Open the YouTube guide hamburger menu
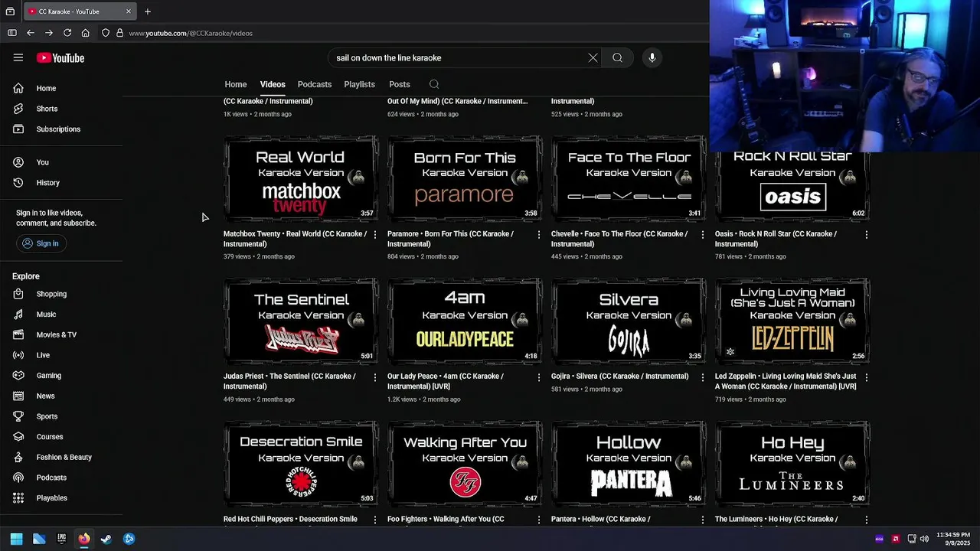The image size is (980, 551). (x=18, y=57)
